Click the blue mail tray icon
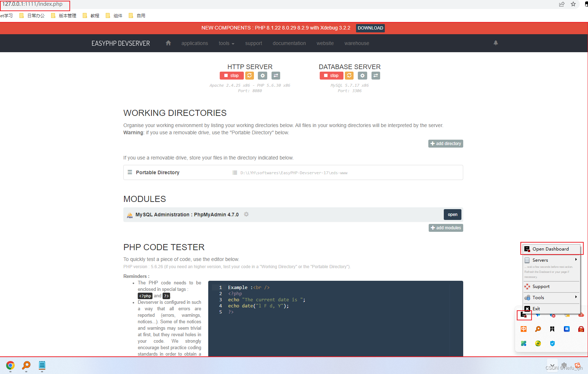This screenshot has width=588, height=374. tap(567, 329)
